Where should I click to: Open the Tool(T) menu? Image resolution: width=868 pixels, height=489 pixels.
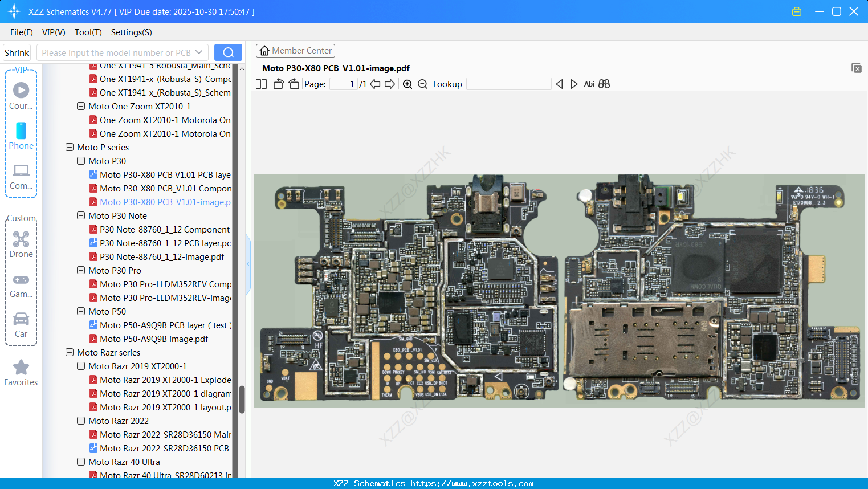click(88, 32)
